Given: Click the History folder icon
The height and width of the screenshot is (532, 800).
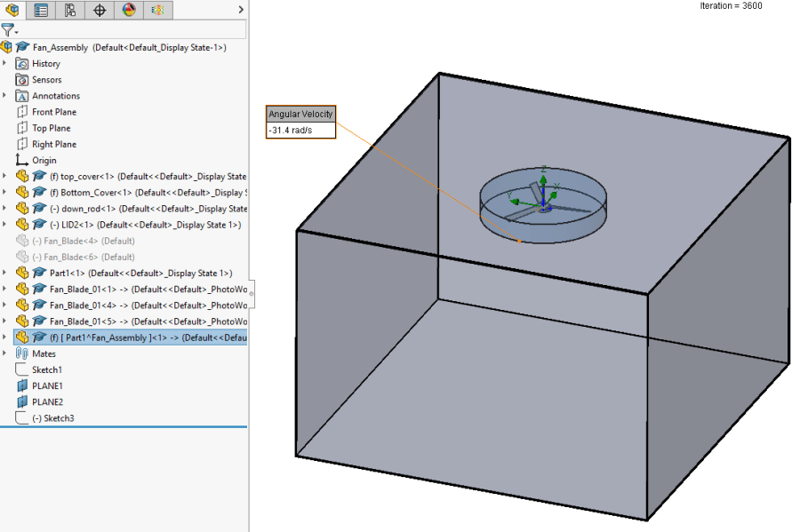Looking at the screenshot, I should coord(22,64).
